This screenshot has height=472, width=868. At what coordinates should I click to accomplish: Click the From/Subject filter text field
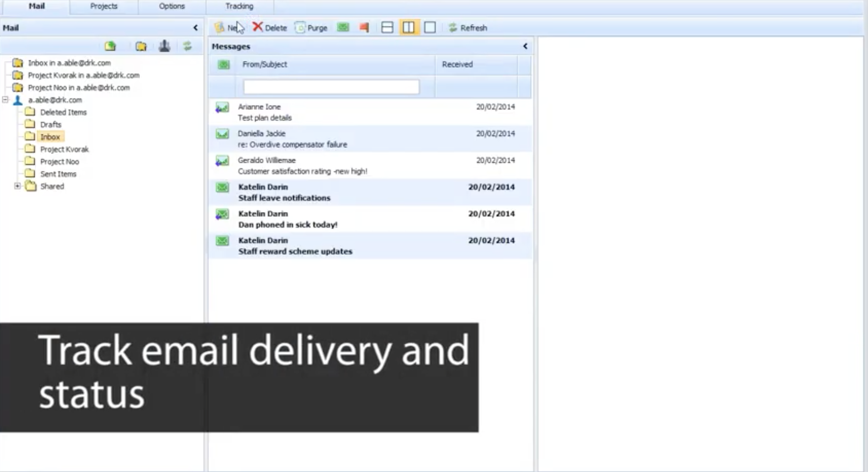(x=331, y=87)
